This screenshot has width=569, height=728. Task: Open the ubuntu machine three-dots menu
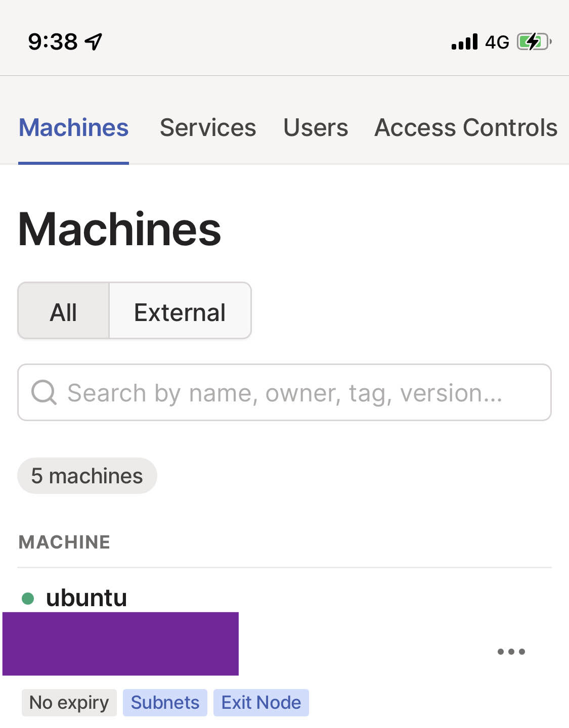511,651
